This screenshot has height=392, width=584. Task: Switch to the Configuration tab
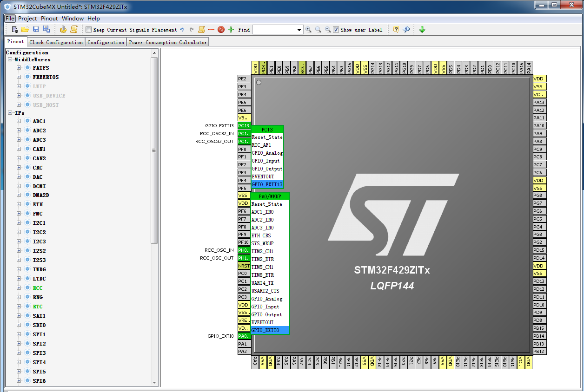click(x=106, y=42)
